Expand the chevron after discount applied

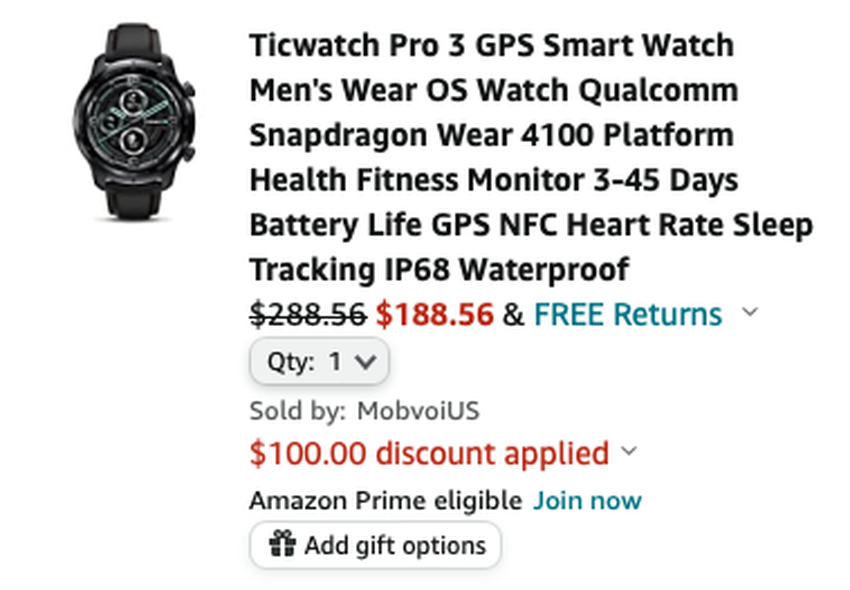629,452
